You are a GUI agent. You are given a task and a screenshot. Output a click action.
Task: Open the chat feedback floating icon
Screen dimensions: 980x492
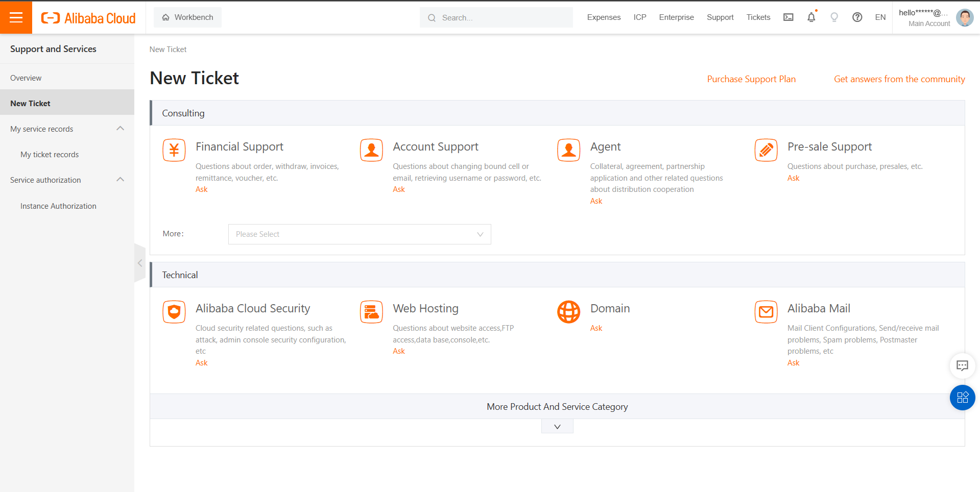click(x=963, y=366)
